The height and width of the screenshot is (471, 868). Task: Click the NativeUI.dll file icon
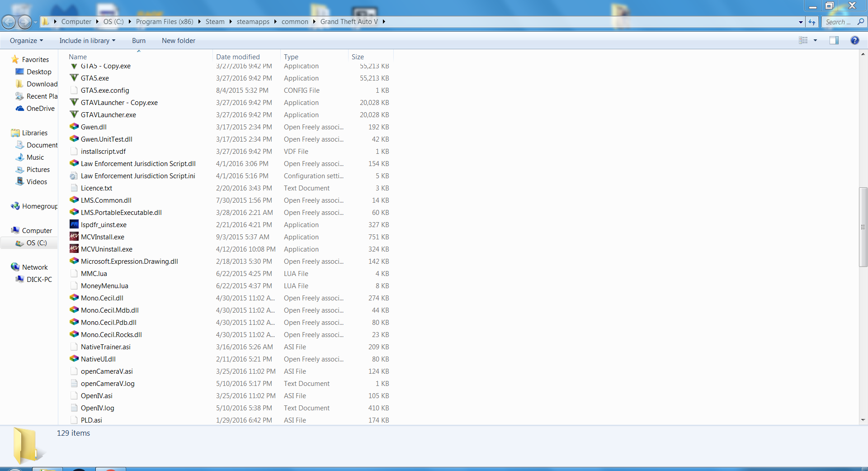tap(74, 359)
